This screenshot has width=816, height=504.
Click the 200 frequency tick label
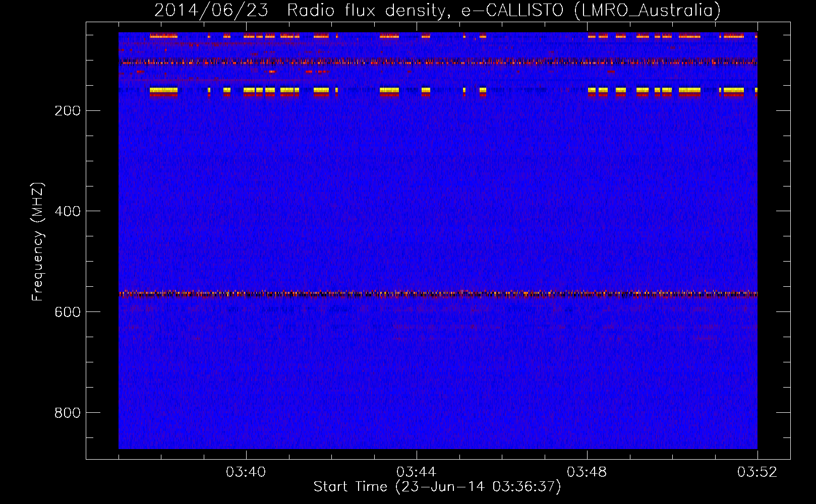point(68,110)
